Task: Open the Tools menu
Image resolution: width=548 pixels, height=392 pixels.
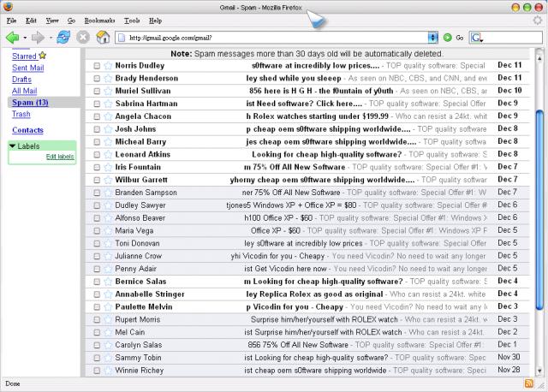Action: (x=132, y=21)
